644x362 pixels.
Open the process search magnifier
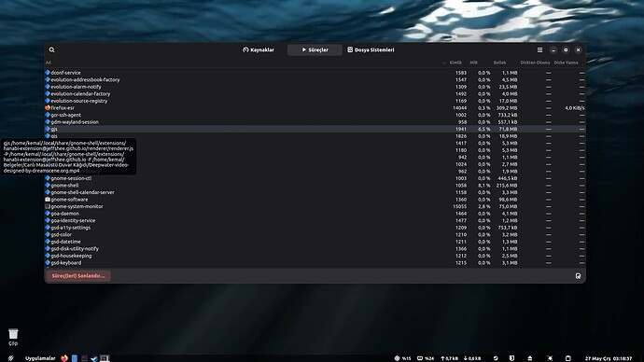click(51, 49)
